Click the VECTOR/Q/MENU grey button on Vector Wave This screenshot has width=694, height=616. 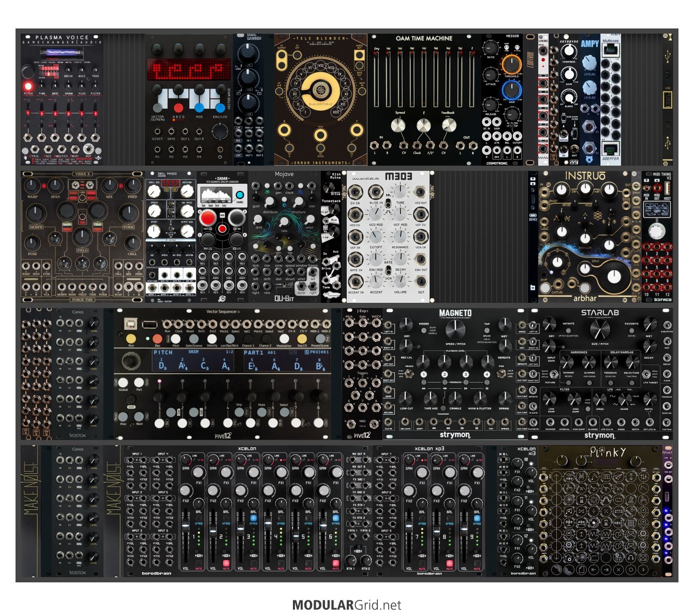[x=158, y=108]
